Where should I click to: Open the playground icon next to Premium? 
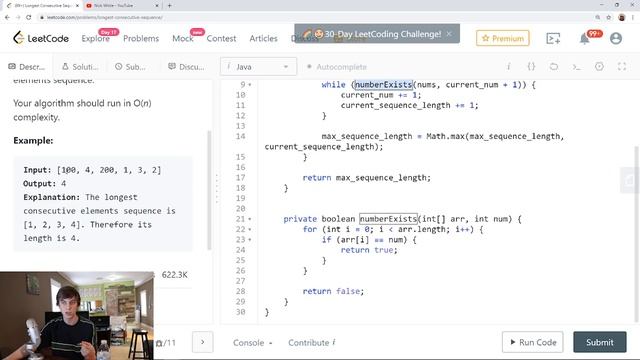[x=553, y=38]
